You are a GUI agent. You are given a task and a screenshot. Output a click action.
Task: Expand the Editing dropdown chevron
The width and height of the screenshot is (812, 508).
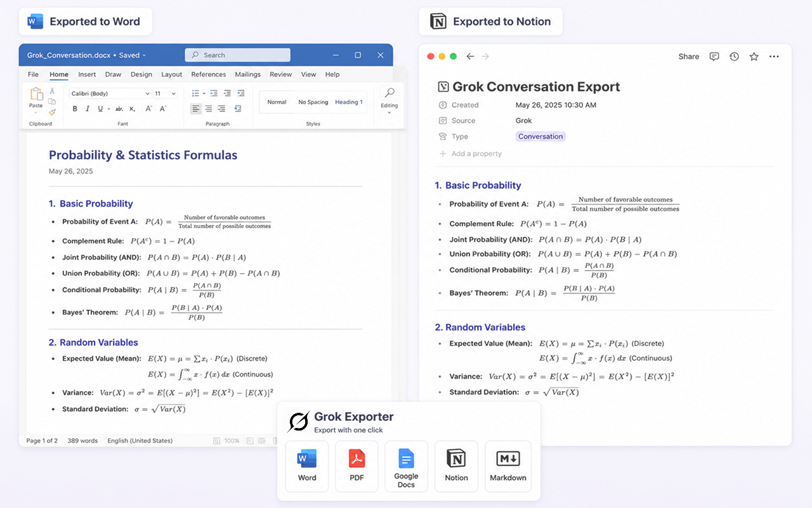pos(390,113)
